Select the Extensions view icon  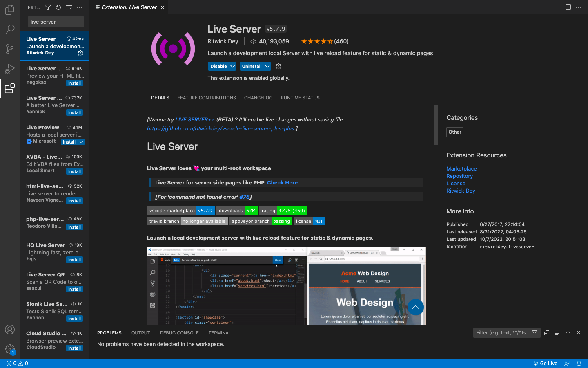point(10,88)
